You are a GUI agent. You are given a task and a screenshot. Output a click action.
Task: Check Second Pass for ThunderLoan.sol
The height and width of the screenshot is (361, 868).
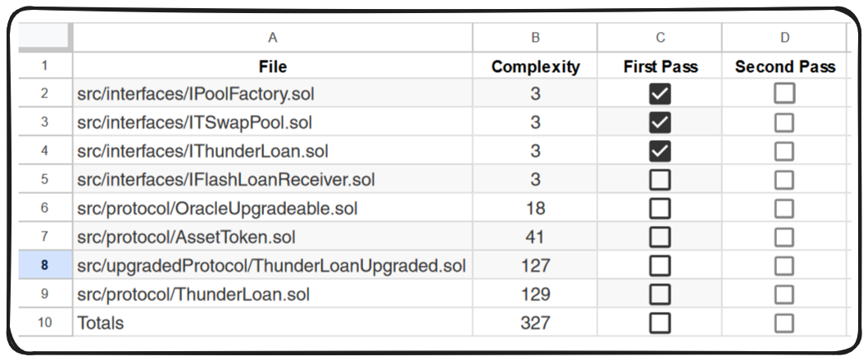(784, 295)
